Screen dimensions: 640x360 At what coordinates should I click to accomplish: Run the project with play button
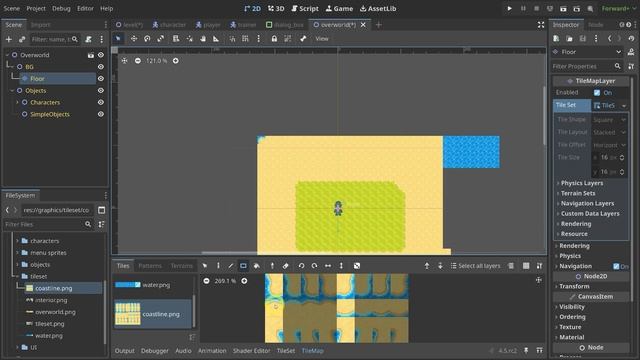(509, 8)
